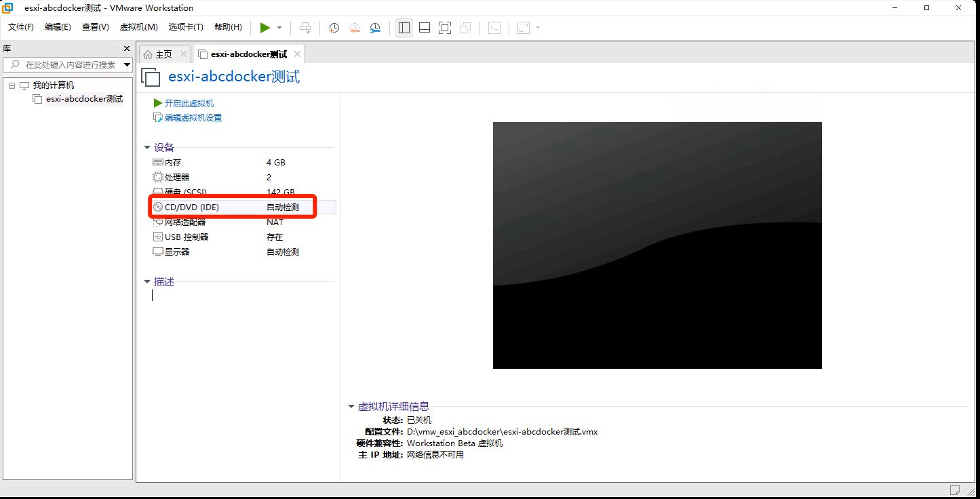
Task: Collapse the 我的计算机 tree node
Action: pos(12,85)
